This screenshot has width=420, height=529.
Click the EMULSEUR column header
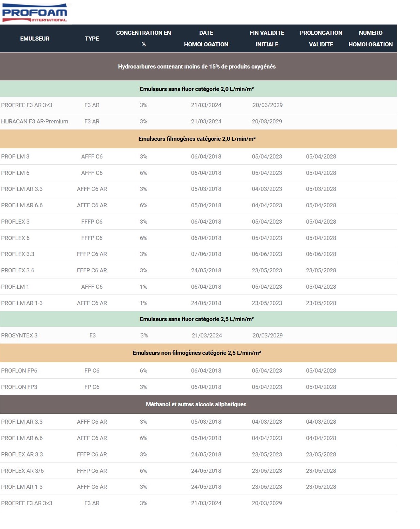pyautogui.click(x=34, y=39)
